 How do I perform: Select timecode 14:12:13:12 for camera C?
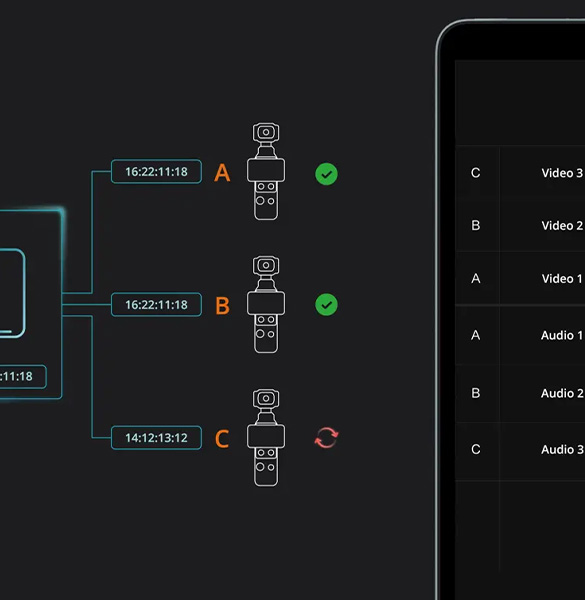pos(156,438)
